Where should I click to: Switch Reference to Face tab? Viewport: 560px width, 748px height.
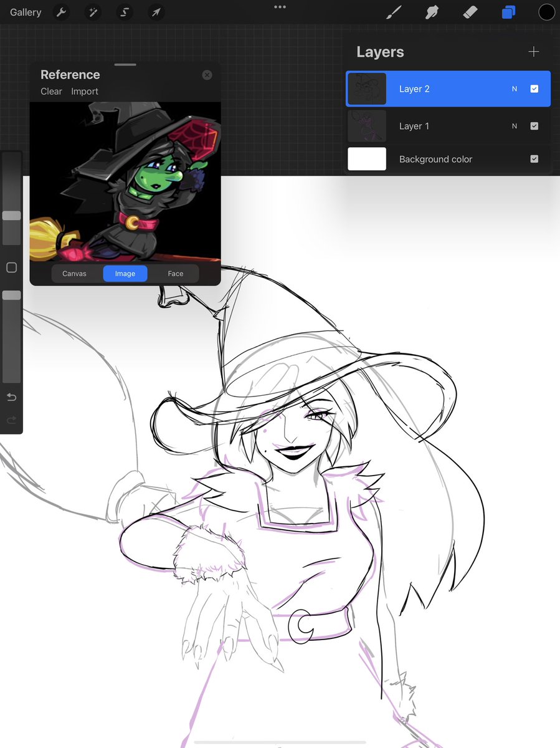pyautogui.click(x=176, y=273)
